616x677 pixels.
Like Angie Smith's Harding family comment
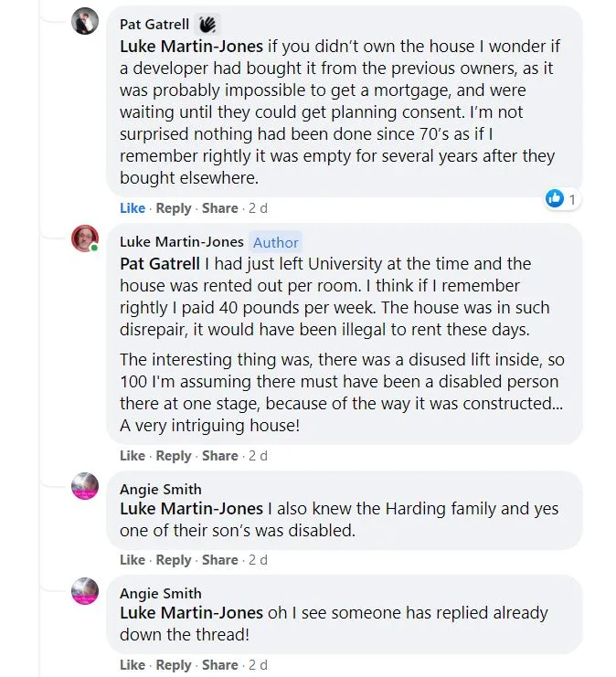(133, 560)
